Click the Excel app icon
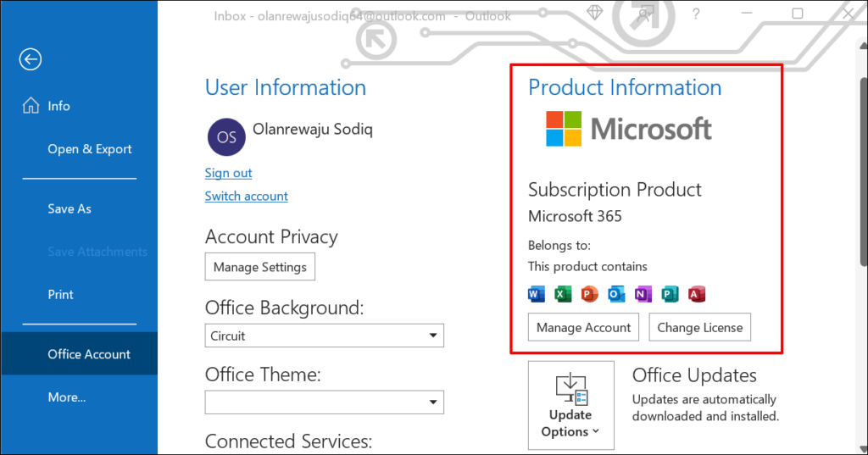 (x=563, y=294)
